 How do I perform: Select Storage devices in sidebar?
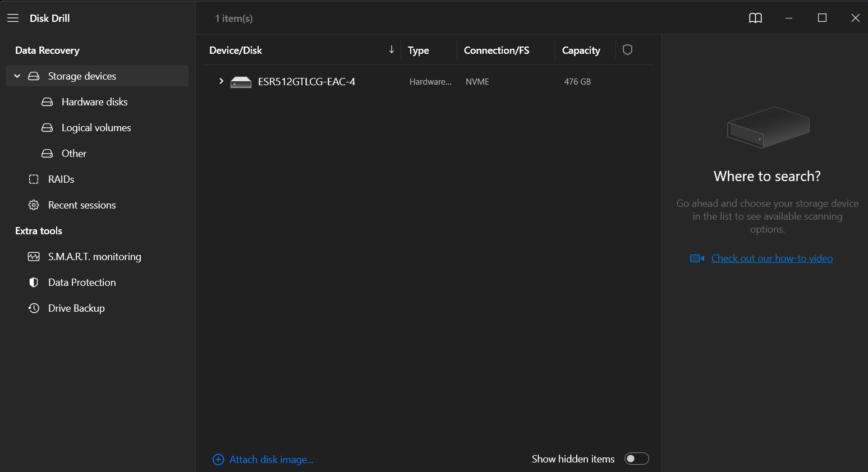coord(97,76)
